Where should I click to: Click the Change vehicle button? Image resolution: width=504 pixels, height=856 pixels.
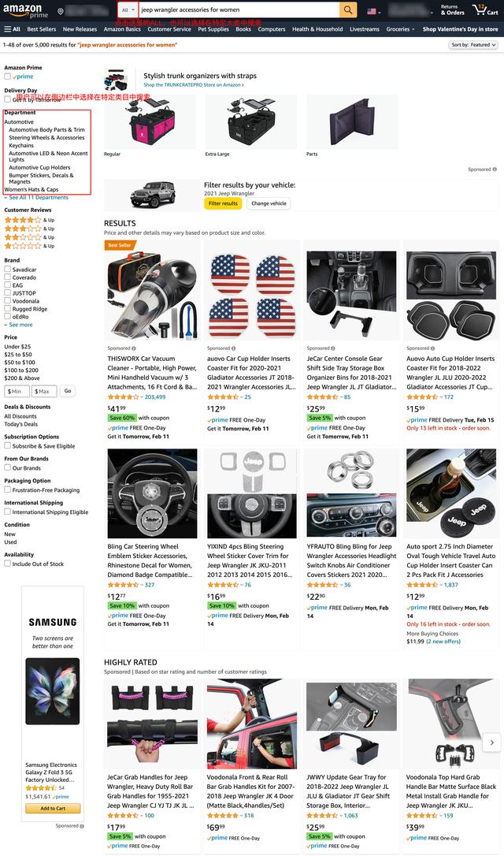click(x=269, y=203)
